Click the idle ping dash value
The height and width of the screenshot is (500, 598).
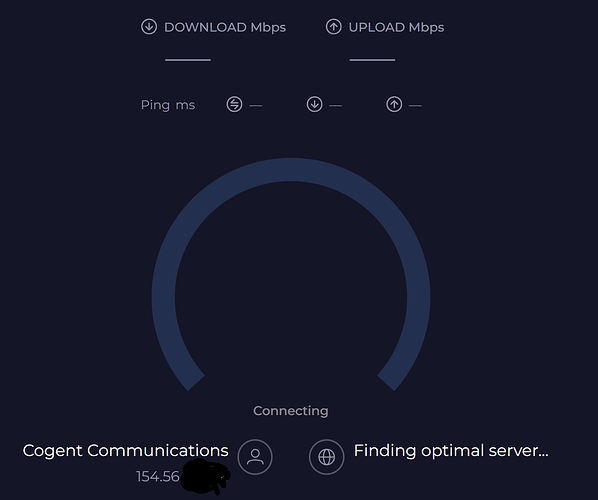tap(256, 105)
